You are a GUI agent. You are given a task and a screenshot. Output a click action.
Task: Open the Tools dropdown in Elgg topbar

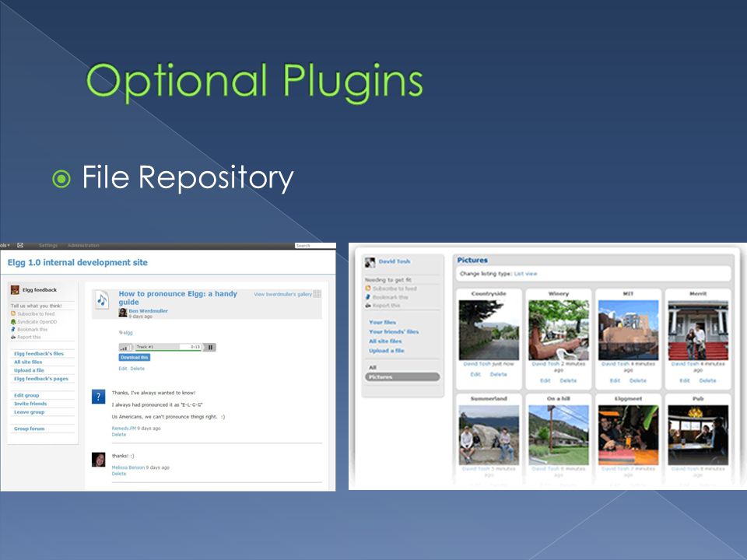[x=5, y=245]
